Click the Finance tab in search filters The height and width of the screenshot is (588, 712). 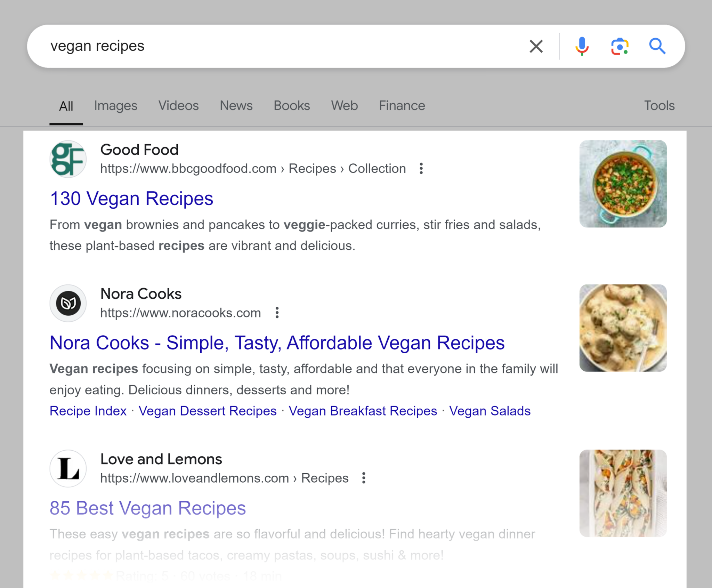tap(402, 106)
